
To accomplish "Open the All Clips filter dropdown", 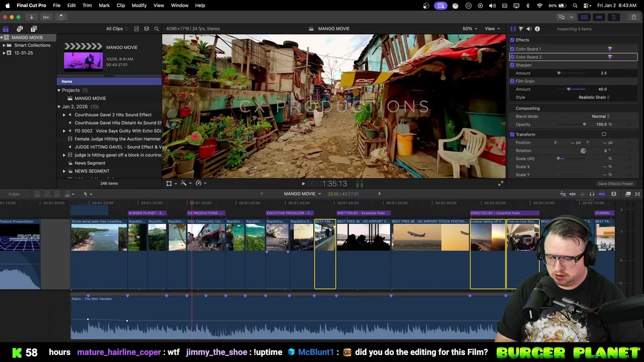I will click(117, 29).
